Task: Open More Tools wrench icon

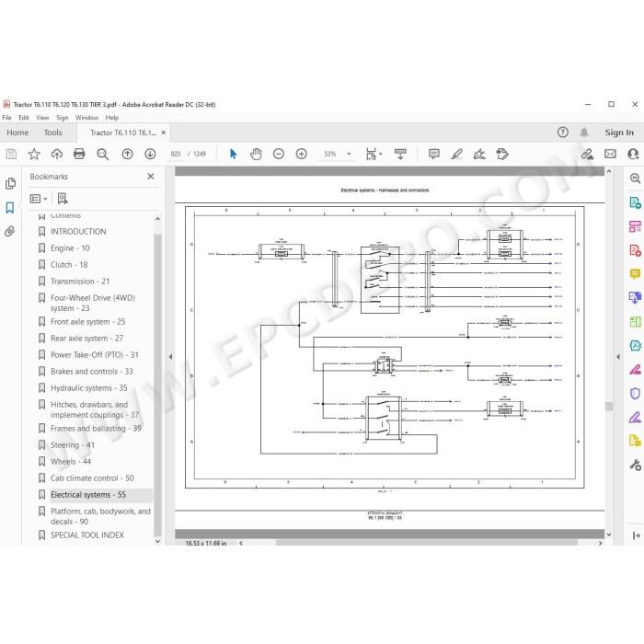Action: coord(635,465)
